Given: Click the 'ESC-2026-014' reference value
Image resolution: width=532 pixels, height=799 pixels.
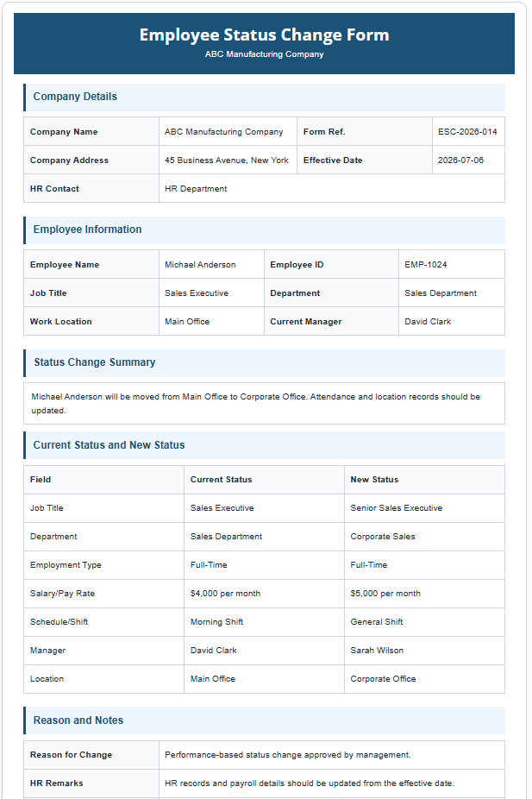Looking at the screenshot, I should pyautogui.click(x=467, y=131).
